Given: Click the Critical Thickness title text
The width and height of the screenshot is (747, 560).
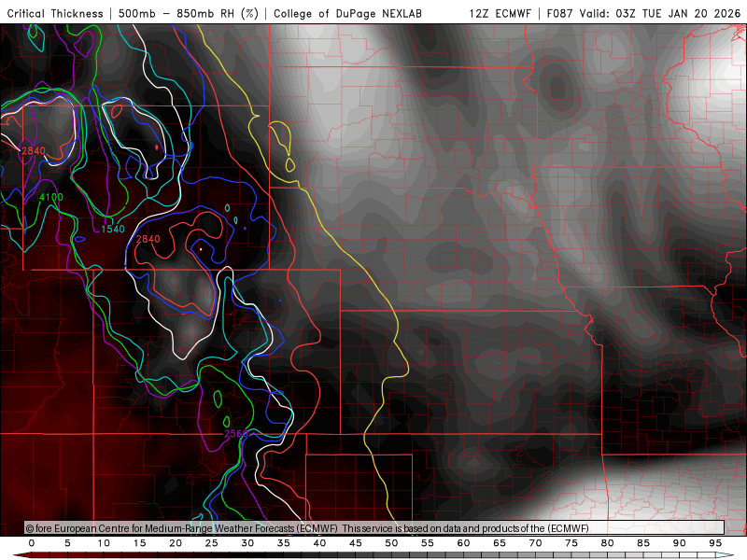Looking at the screenshot, I should [x=55, y=13].
